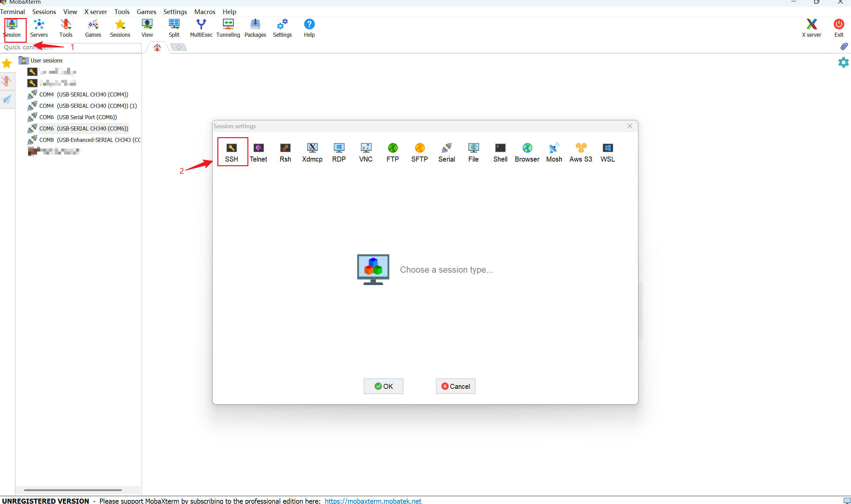Open the Tunneling toolbar tool
Image resolution: width=851 pixels, height=504 pixels.
click(228, 28)
